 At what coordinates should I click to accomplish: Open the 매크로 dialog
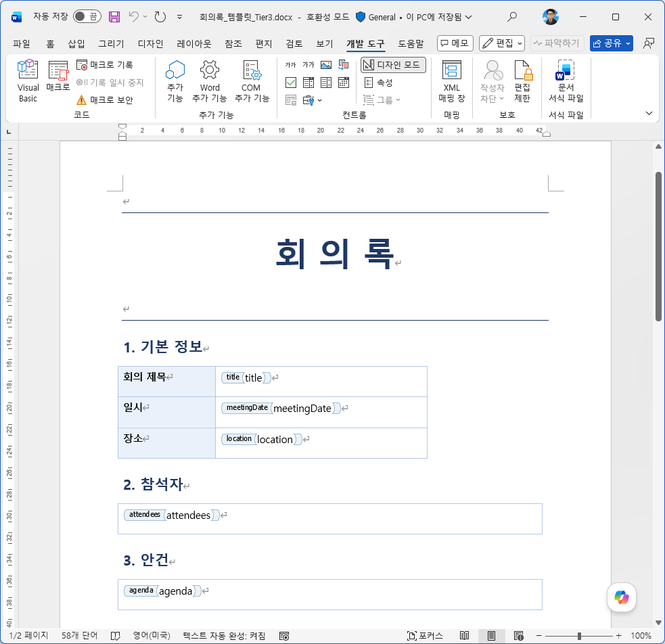(58, 76)
